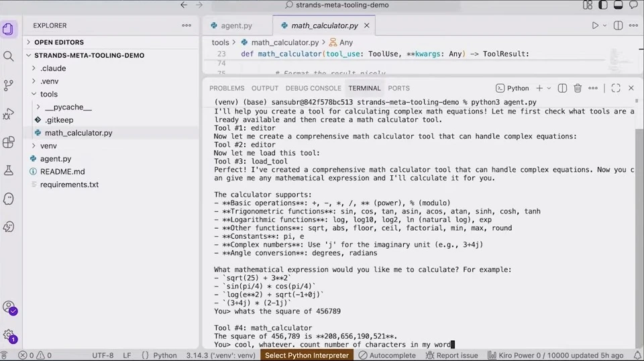Open the Kiro ghost panel
Viewport: 644px width, 361px height.
click(x=8, y=199)
